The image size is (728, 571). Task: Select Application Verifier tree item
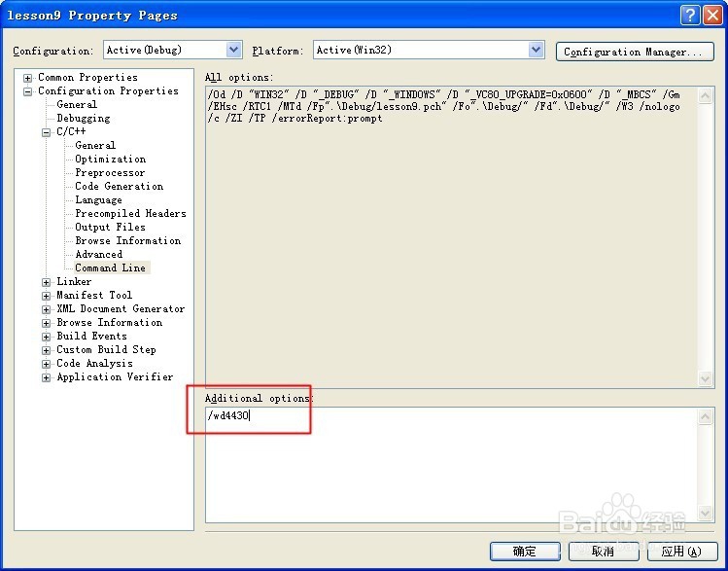tap(115, 376)
